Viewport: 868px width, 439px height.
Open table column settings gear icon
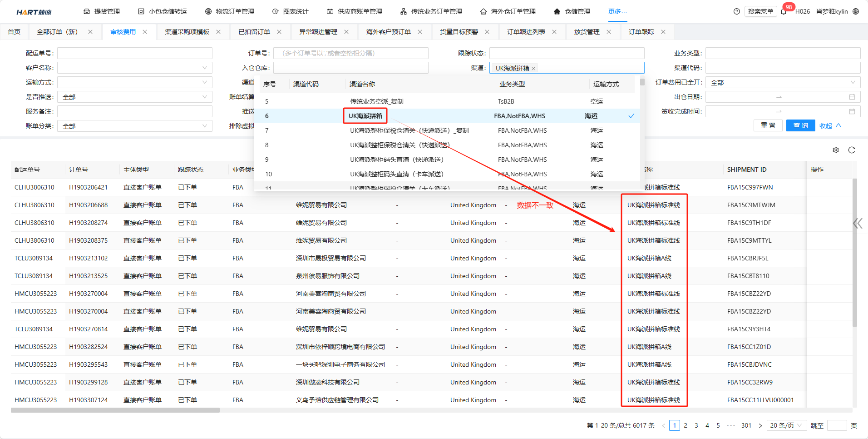click(835, 150)
